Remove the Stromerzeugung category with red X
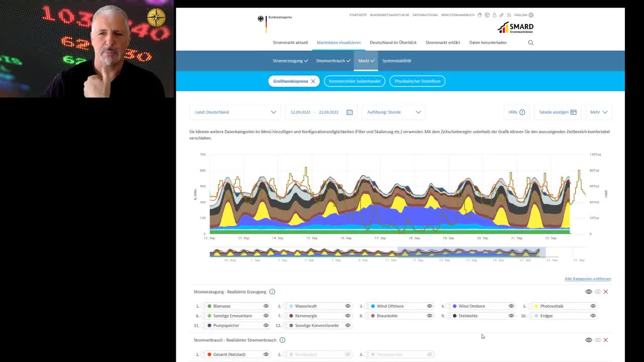Image resolution: width=644 pixels, height=362 pixels. coord(606,292)
